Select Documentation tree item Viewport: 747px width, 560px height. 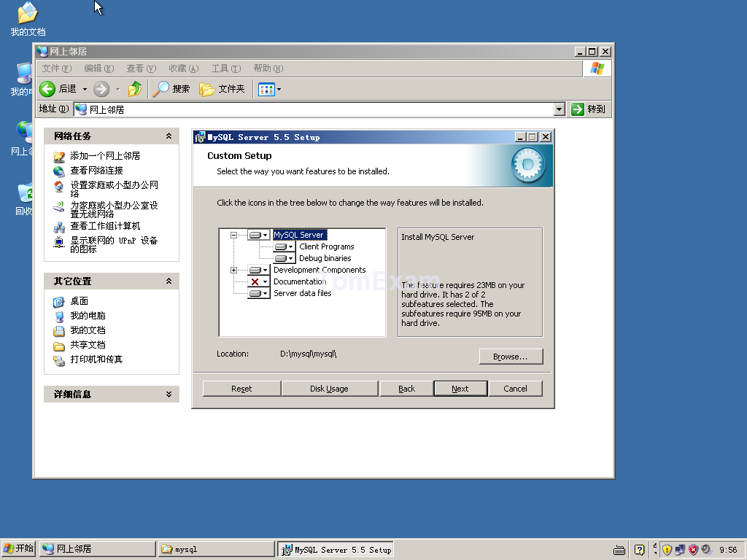tap(300, 281)
